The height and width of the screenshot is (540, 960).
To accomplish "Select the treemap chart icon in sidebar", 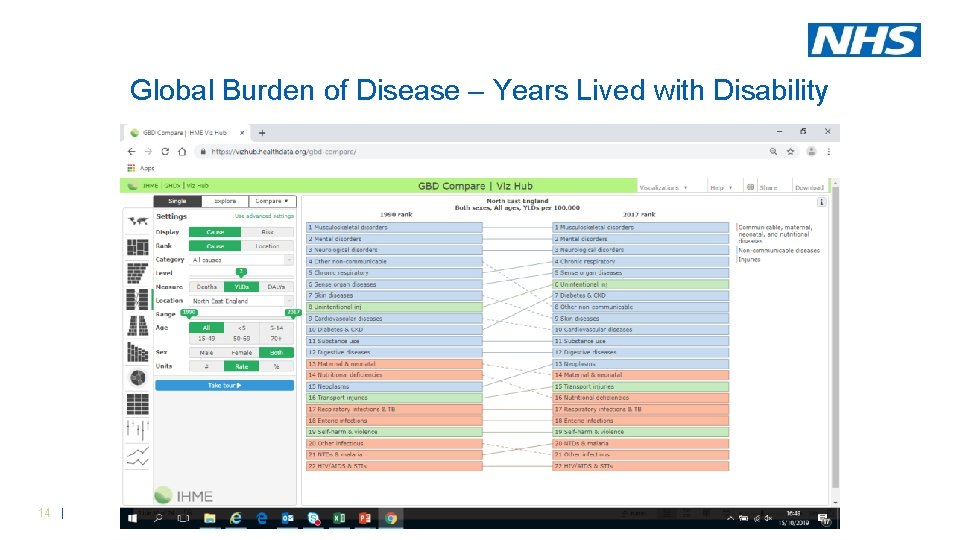I will 138,247.
